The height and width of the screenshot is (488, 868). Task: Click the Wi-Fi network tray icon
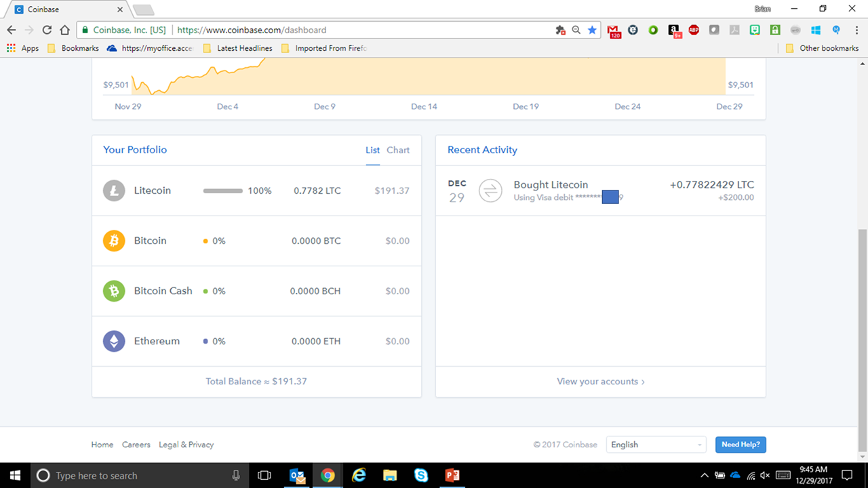pos(751,475)
